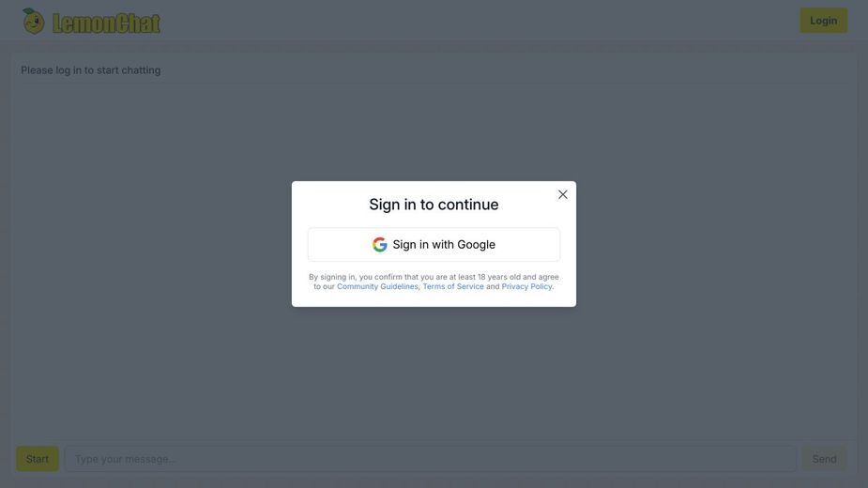Open the Privacy Policy link
Image resolution: width=868 pixels, height=488 pixels.
[526, 286]
